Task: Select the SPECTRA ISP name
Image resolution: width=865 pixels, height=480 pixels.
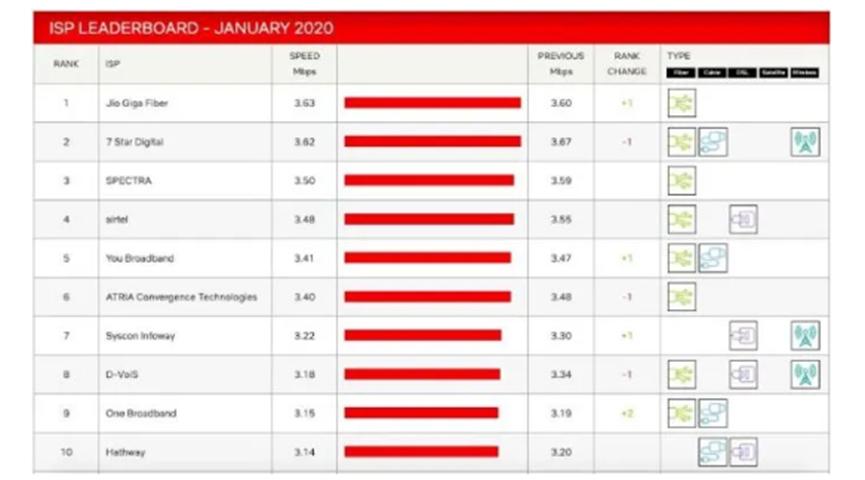Action: click(129, 180)
